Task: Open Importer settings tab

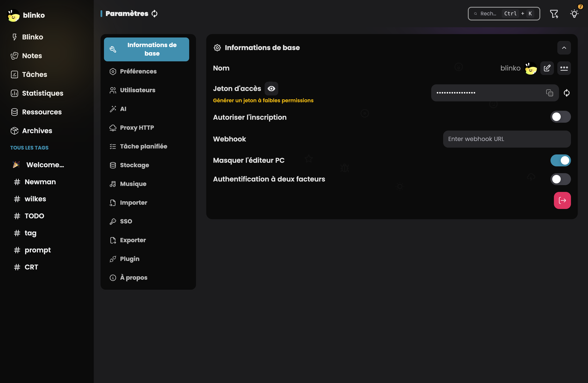Action: click(x=146, y=203)
